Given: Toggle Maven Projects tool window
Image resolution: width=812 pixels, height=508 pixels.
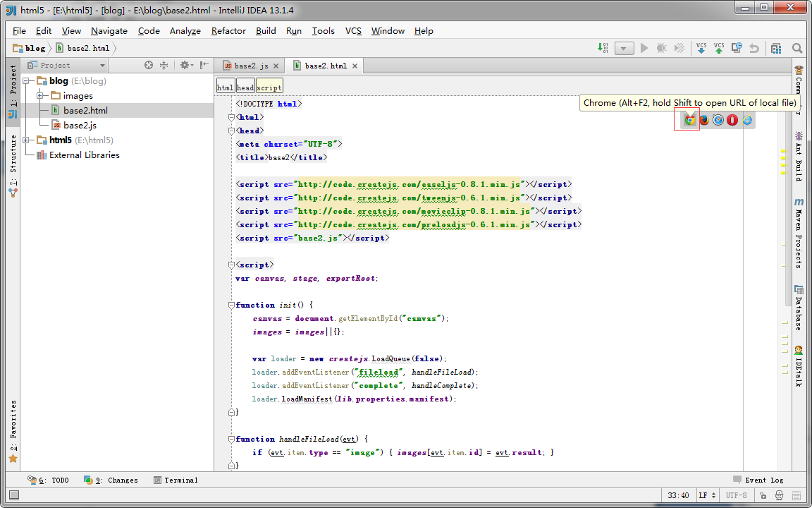Looking at the screenshot, I should tap(799, 234).
